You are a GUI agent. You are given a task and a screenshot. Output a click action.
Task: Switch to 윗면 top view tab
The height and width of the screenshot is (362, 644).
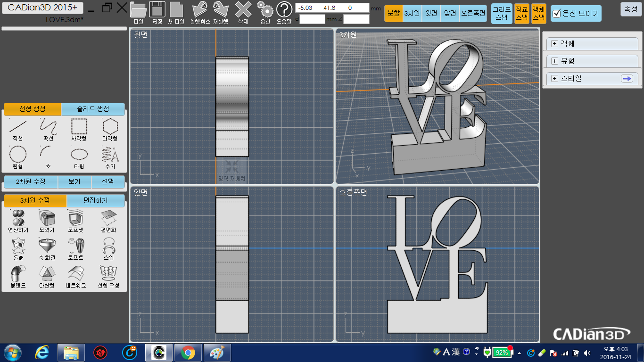[431, 13]
